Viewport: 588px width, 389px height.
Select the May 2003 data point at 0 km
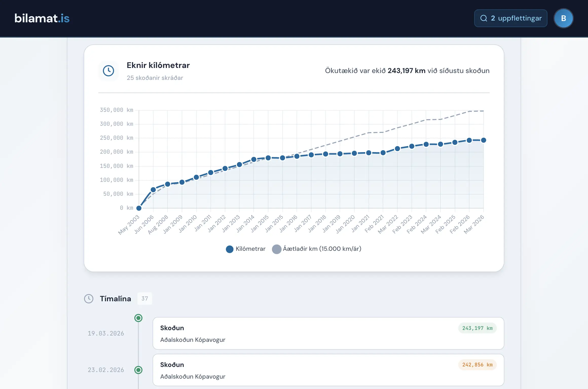point(139,208)
